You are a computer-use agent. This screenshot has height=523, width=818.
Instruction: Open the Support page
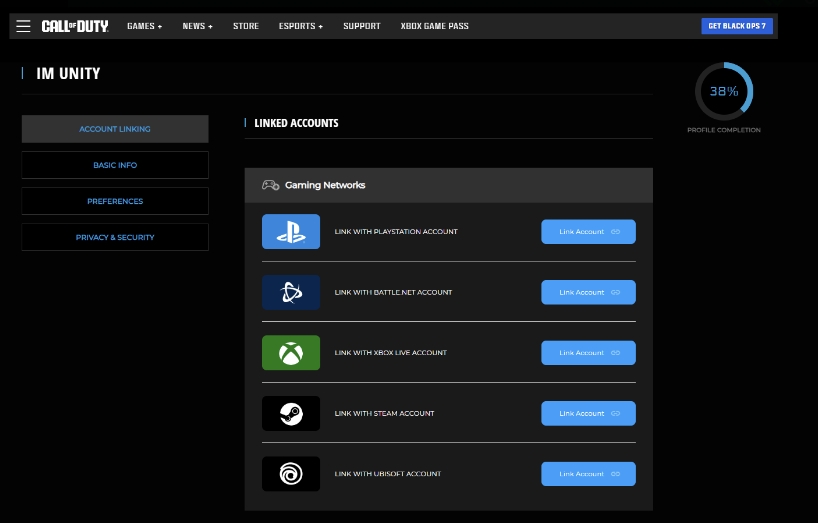pyautogui.click(x=362, y=26)
